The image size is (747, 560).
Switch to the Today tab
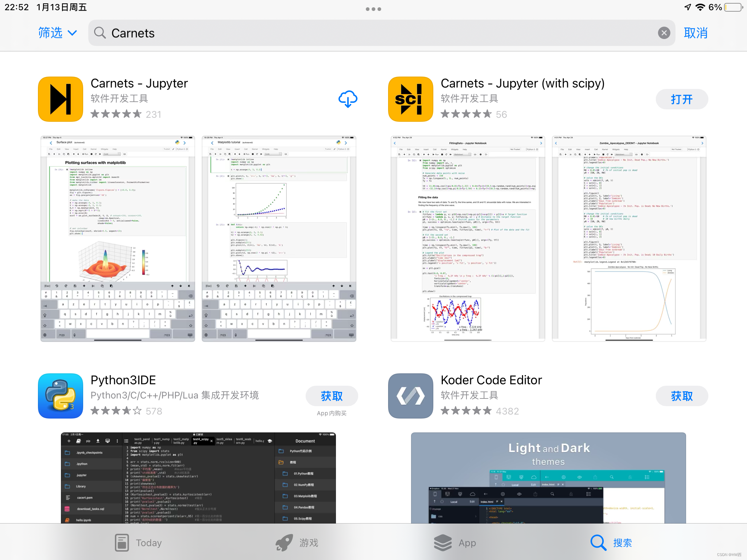pyautogui.click(x=138, y=542)
